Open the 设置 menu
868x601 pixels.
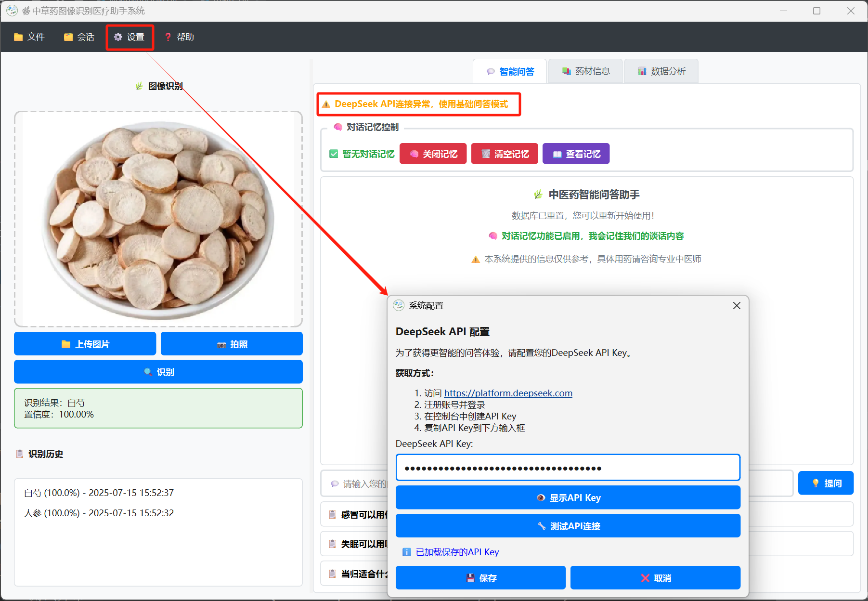coord(129,37)
